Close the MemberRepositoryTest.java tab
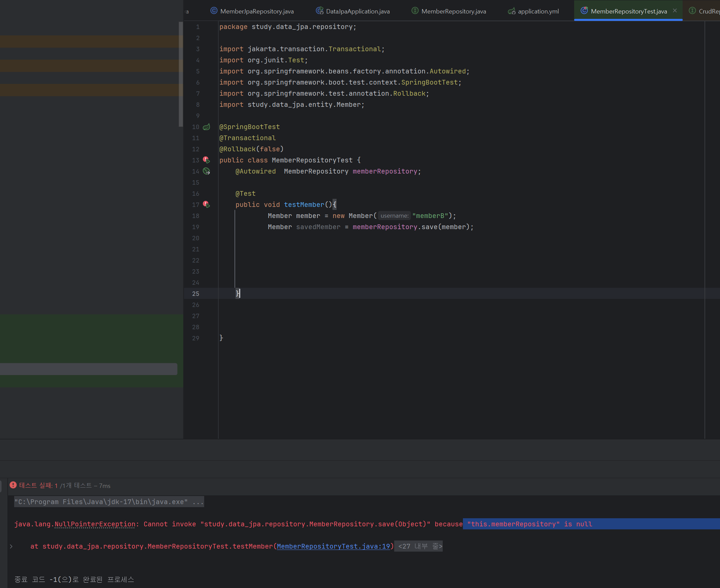 point(675,10)
